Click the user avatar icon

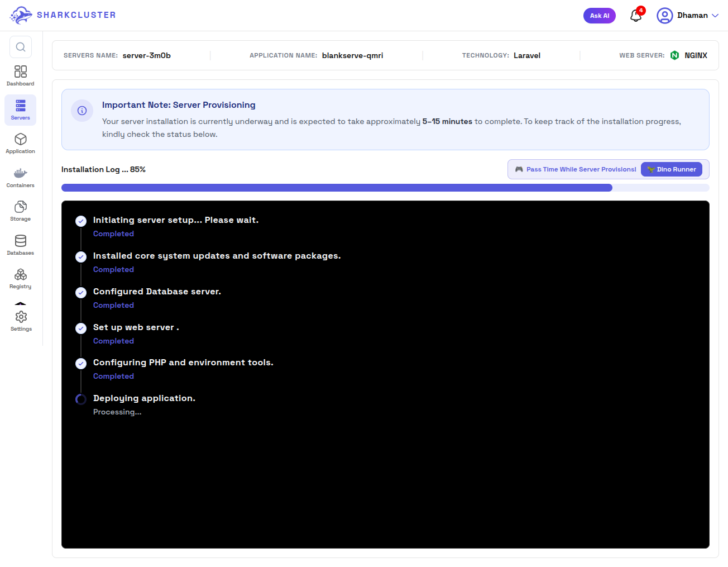click(x=664, y=16)
